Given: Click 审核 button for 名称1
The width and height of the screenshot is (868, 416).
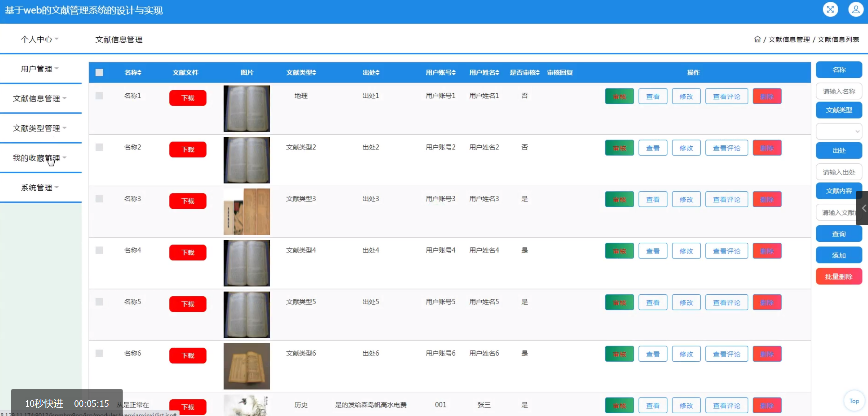Looking at the screenshot, I should 619,96.
